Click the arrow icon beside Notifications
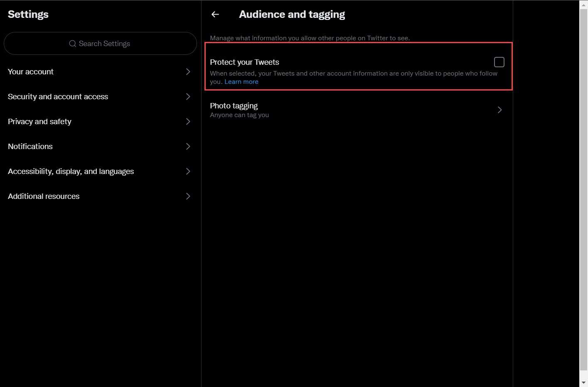 coord(188,147)
